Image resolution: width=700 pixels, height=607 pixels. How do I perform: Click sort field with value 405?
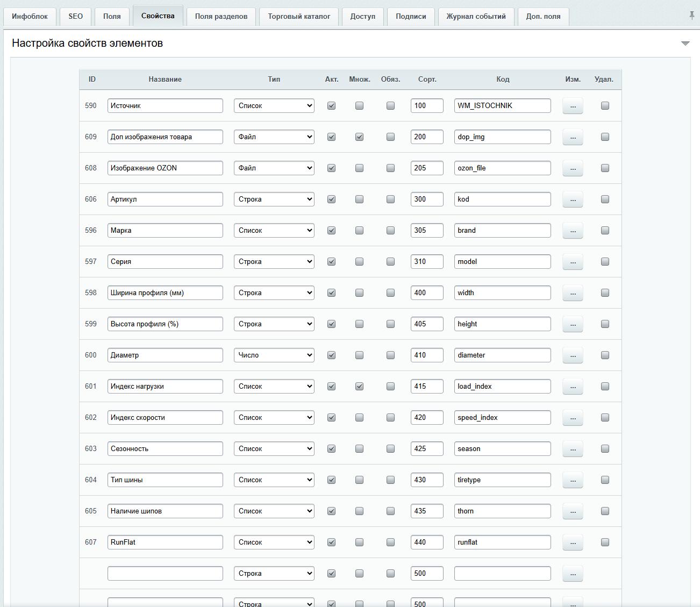tap(427, 324)
